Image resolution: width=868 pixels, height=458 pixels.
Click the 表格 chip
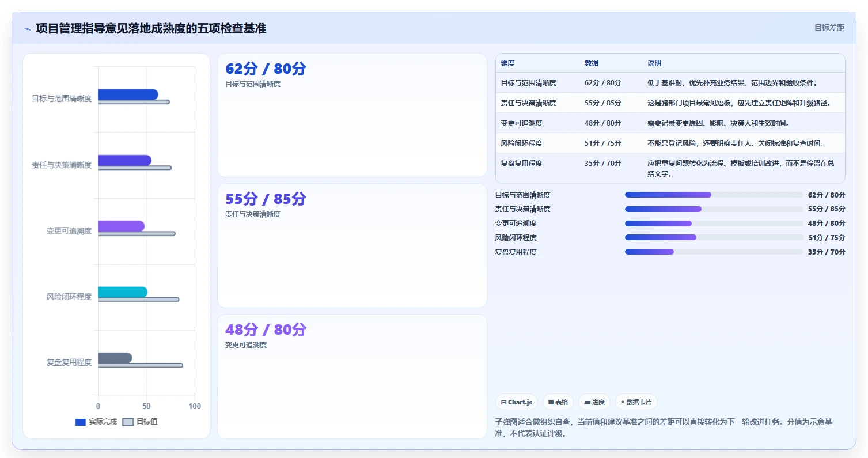[558, 402]
